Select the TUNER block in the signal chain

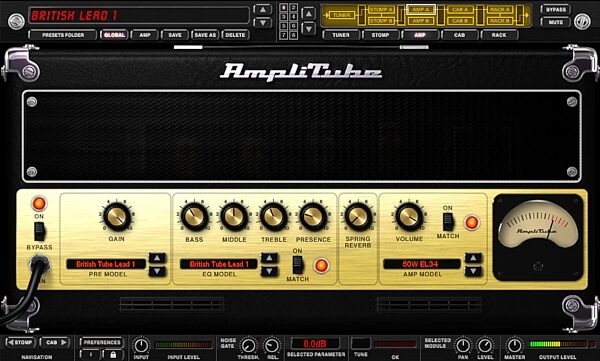(341, 15)
